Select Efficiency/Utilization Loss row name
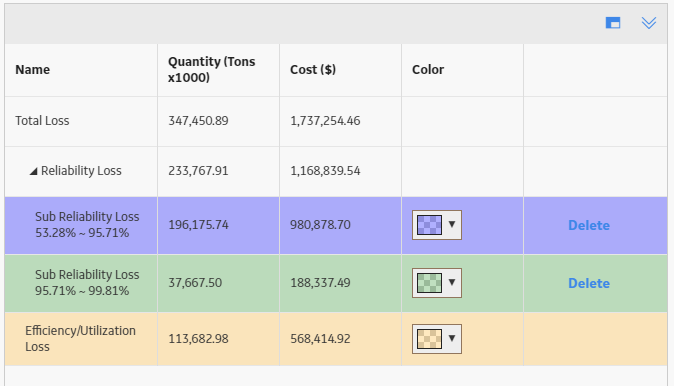The height and width of the screenshot is (386, 674). (x=80, y=339)
